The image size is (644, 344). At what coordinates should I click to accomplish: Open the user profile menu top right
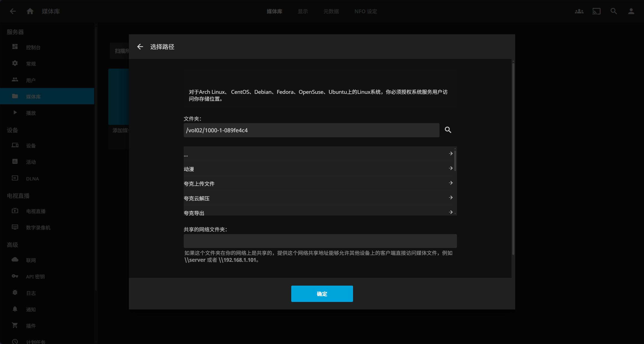click(631, 11)
